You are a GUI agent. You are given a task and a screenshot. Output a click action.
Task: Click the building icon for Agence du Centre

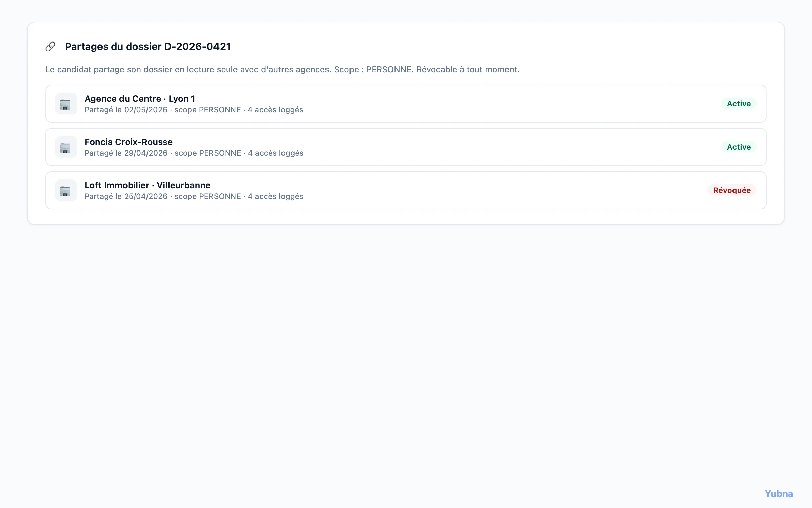point(66,104)
